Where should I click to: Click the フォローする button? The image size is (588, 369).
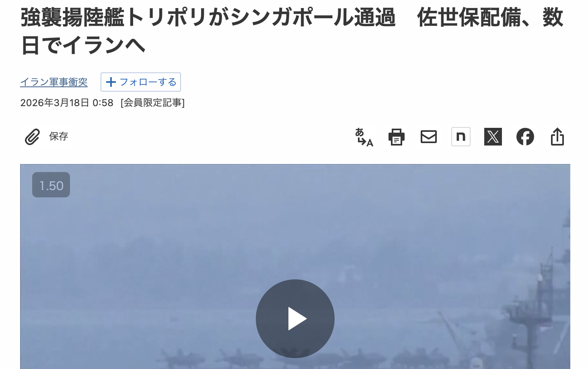tap(141, 82)
